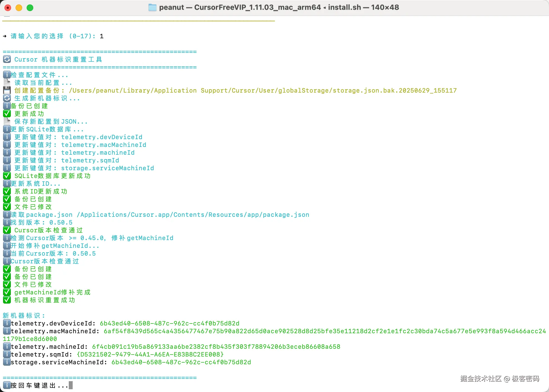Screen dimensions: 549x392
Task: Click the green zoom window button
Action: 30,8
